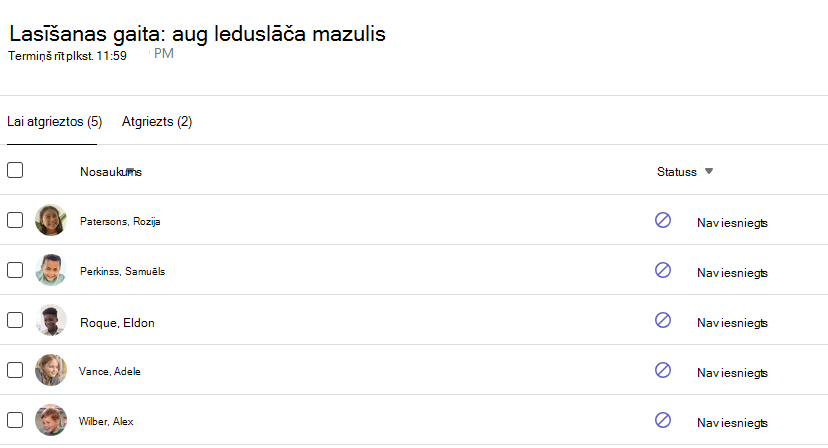The height and width of the screenshot is (448, 828).
Task: Select the Lai atgrieztos (5) tab
Action: pyautogui.click(x=54, y=122)
